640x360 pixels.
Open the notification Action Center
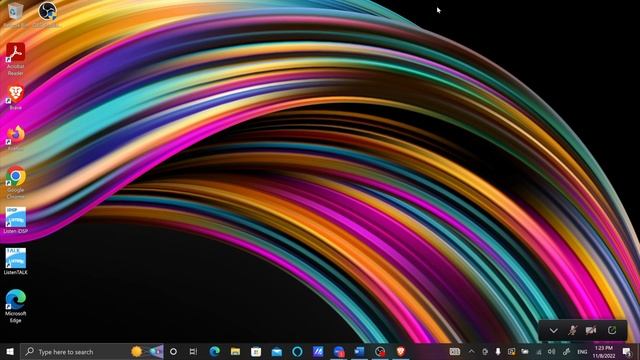point(627,352)
